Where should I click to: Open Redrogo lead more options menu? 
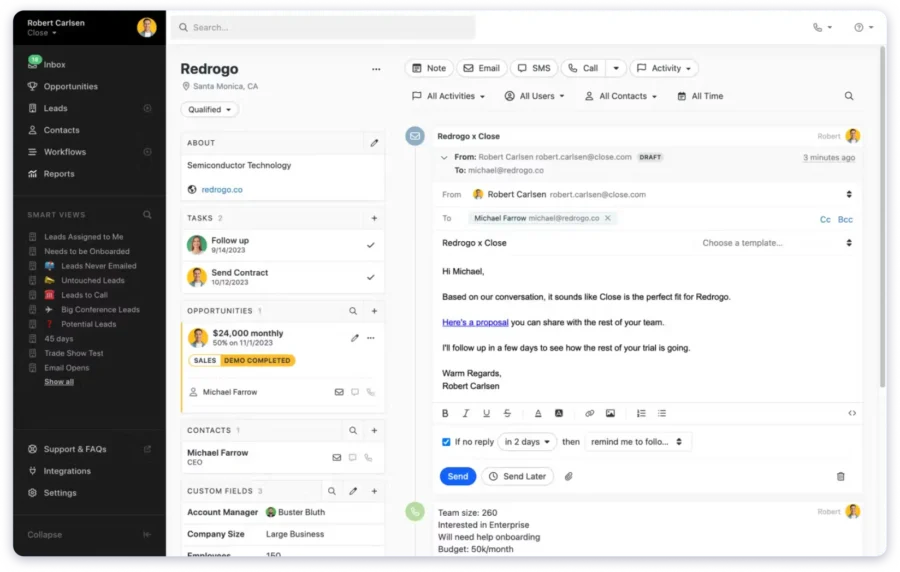pos(376,69)
